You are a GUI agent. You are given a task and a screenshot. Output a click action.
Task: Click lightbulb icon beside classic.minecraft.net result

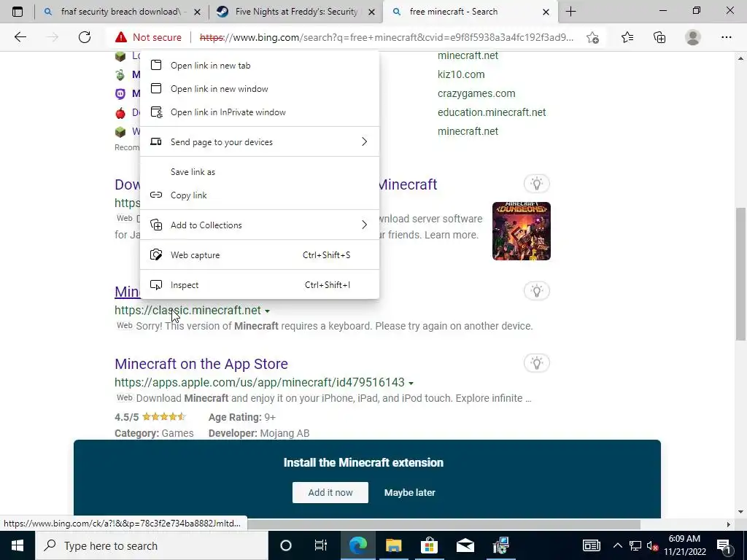[x=537, y=291]
